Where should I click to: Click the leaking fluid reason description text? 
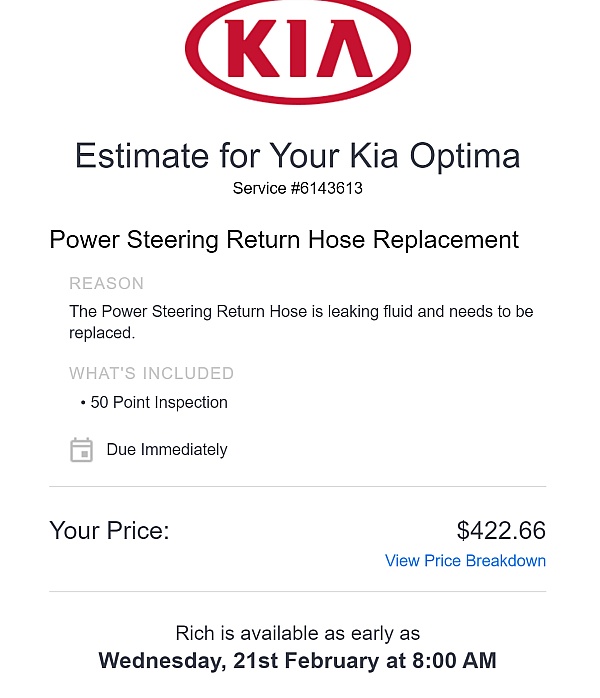click(301, 322)
